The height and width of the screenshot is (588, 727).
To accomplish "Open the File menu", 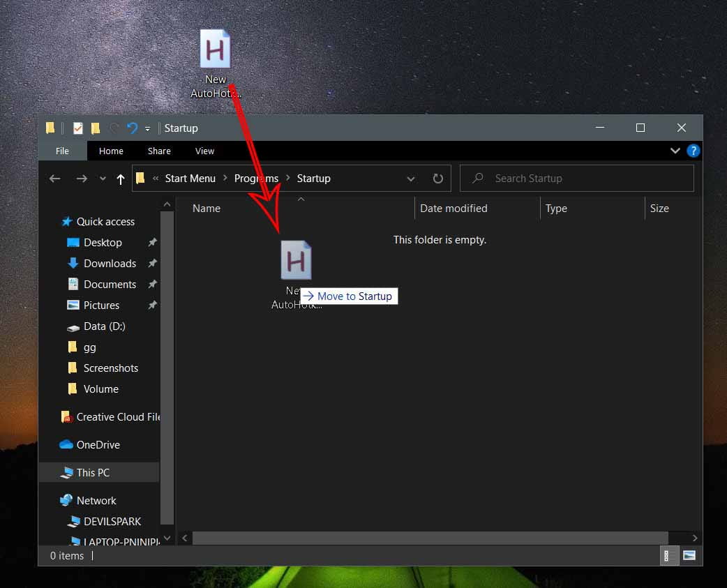I will point(62,151).
